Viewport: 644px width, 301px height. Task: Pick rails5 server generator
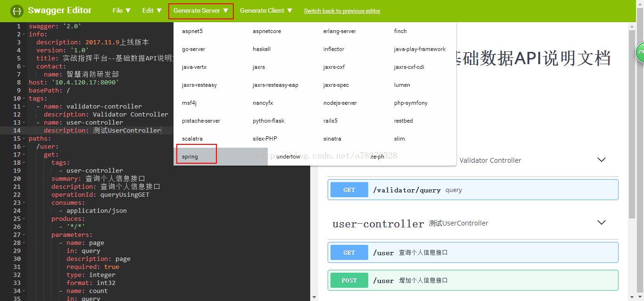pos(330,121)
